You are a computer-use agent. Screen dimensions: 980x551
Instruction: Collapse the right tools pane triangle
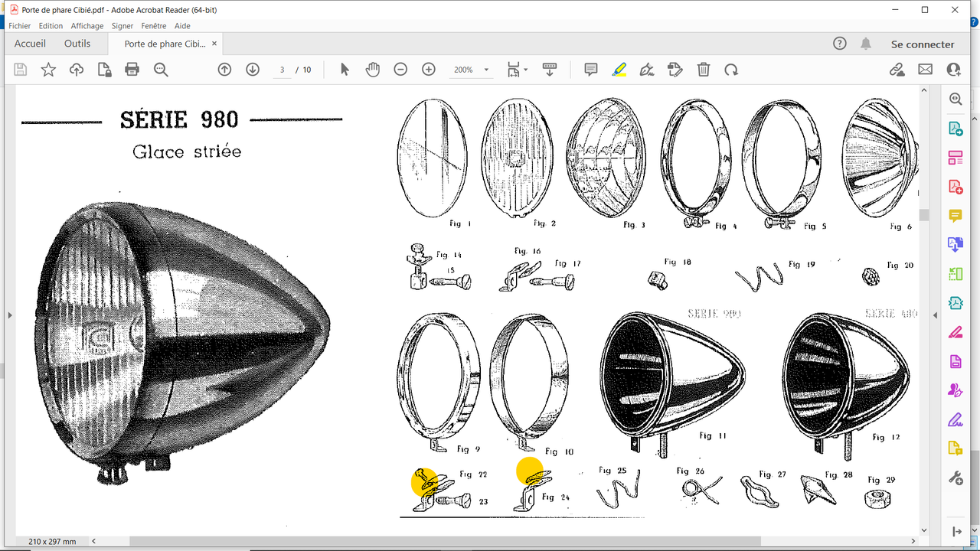(x=935, y=315)
